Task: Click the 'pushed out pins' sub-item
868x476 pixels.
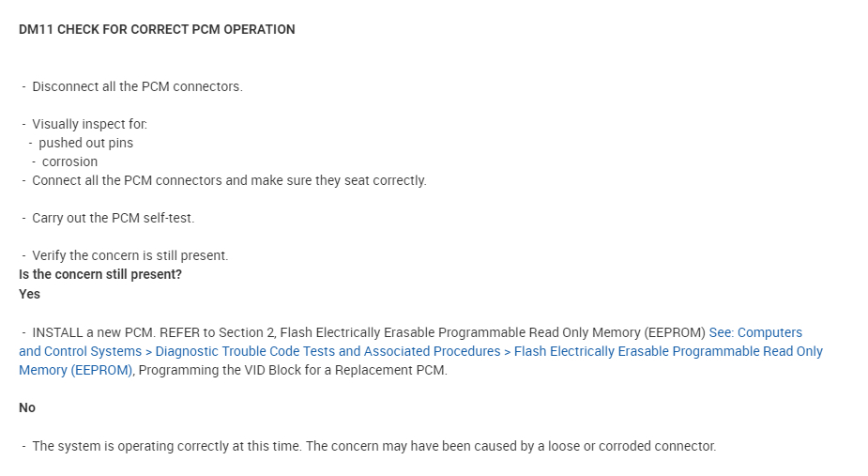Action: tap(85, 143)
